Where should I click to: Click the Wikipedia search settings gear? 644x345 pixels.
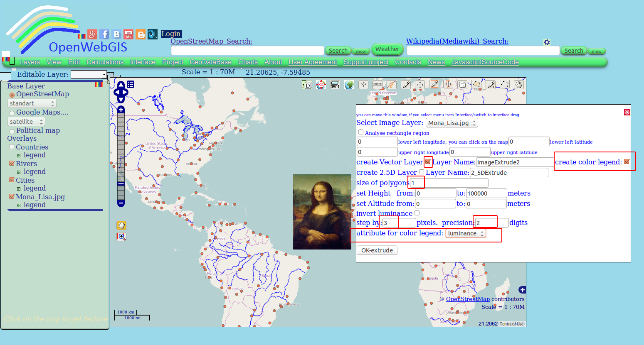(x=547, y=42)
